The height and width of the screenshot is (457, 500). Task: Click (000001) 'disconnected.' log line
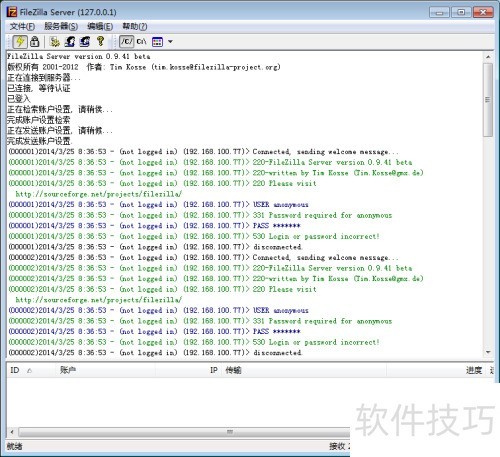coord(155,247)
